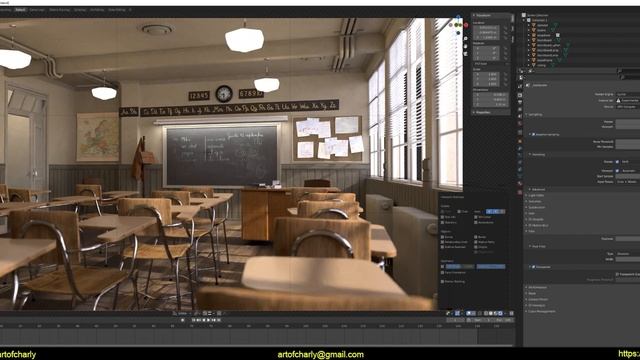Open object type visibility menu
Viewport: 640px width, 360px height.
[448, 313]
